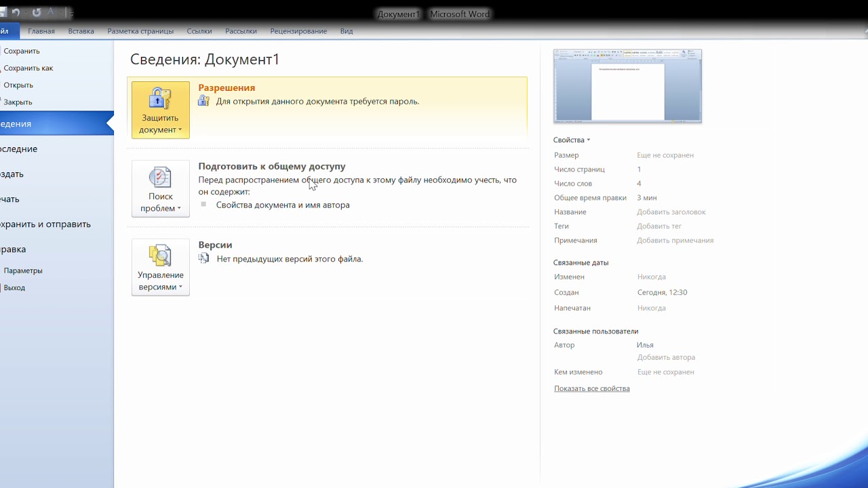Click the 'Сегодня, 12:30' created date
Image resolution: width=868 pixels, height=488 pixels.
pos(663,293)
